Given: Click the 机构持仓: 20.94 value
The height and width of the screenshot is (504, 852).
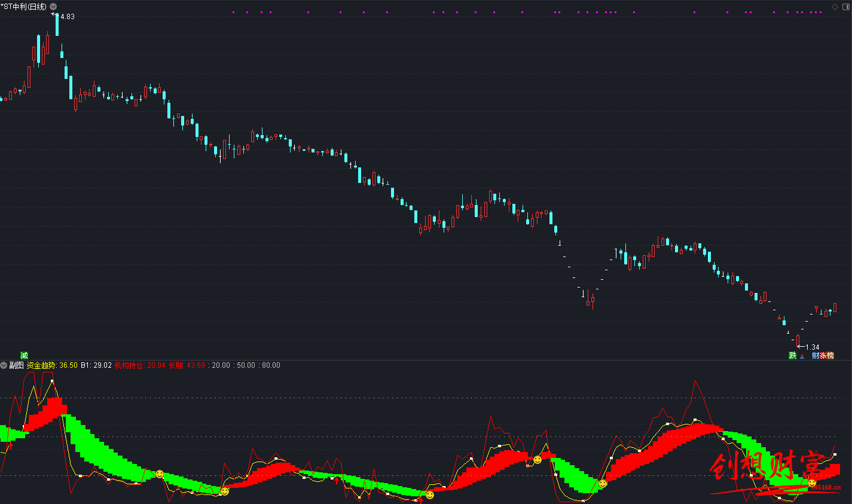Looking at the screenshot, I should (x=140, y=365).
